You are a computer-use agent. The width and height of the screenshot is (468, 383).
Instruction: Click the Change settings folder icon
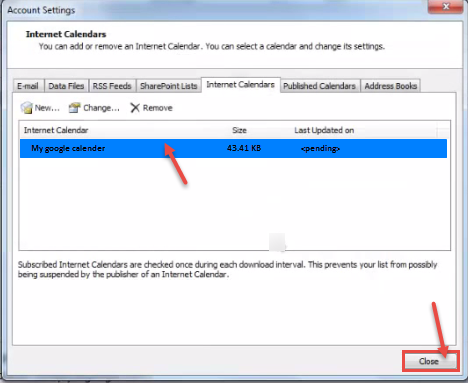coord(75,108)
